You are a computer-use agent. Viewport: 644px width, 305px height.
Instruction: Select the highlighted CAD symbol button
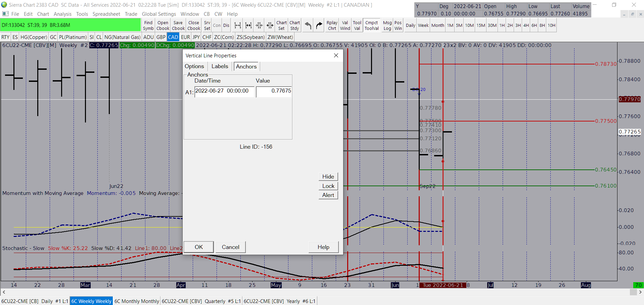173,37
